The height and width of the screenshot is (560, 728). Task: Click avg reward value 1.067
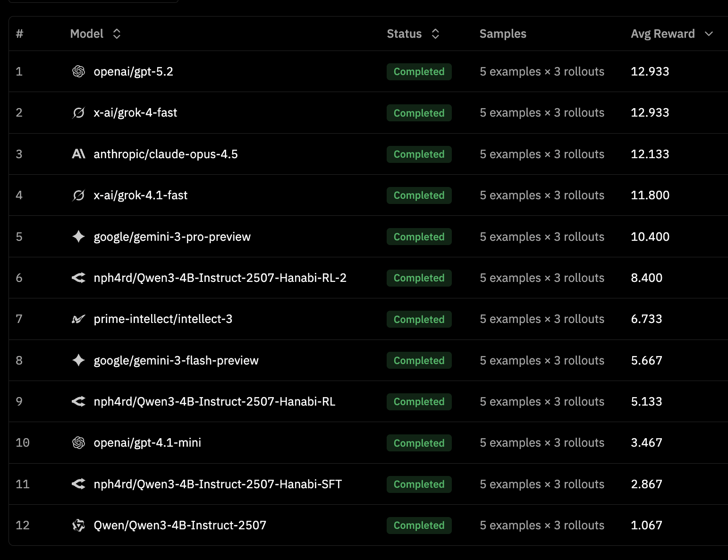pyautogui.click(x=647, y=525)
